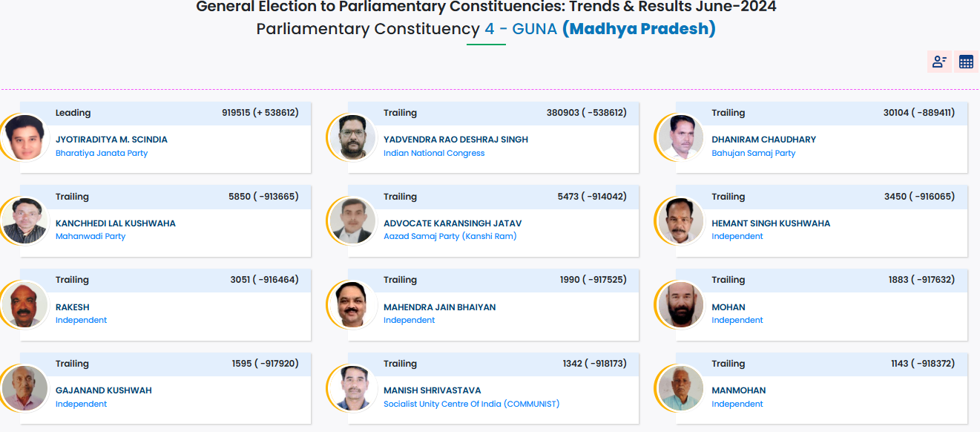Click the name JYOTIRADITYA M. SCINDIA

(111, 140)
